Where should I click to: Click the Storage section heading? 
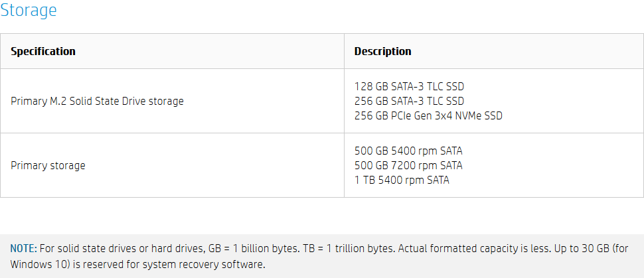point(29,10)
